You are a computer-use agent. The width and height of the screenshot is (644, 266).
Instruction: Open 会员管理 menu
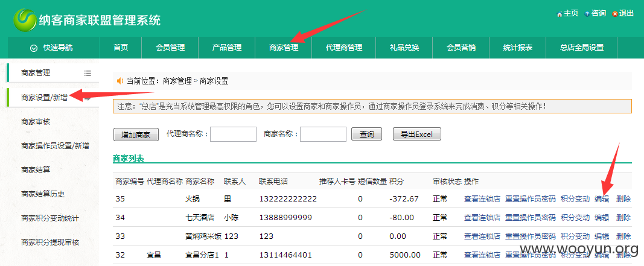170,48
